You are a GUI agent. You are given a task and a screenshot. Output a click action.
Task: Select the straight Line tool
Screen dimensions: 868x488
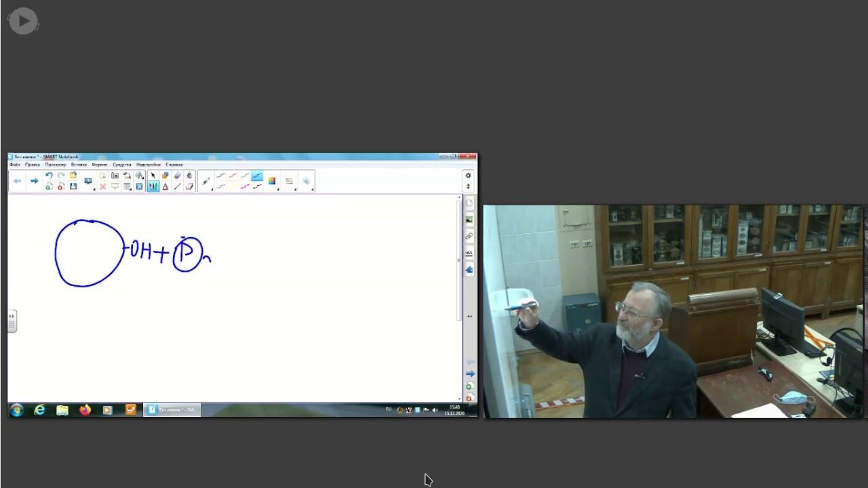(x=177, y=186)
